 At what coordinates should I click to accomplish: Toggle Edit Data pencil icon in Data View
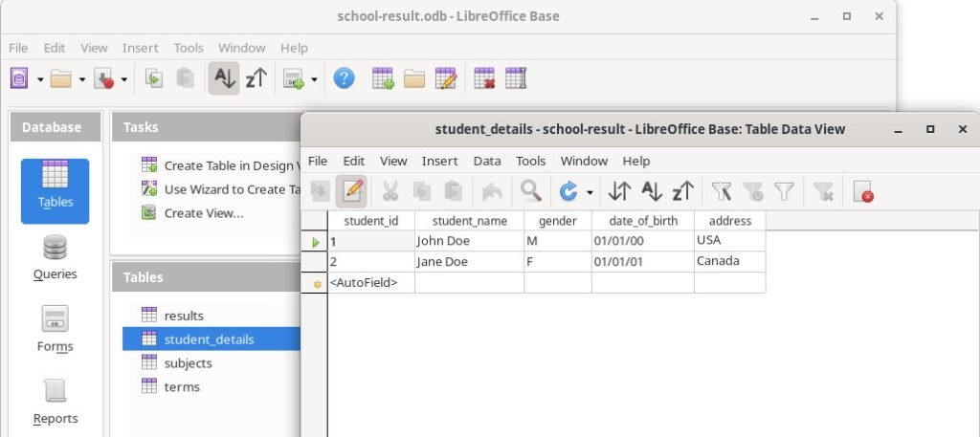[351, 191]
